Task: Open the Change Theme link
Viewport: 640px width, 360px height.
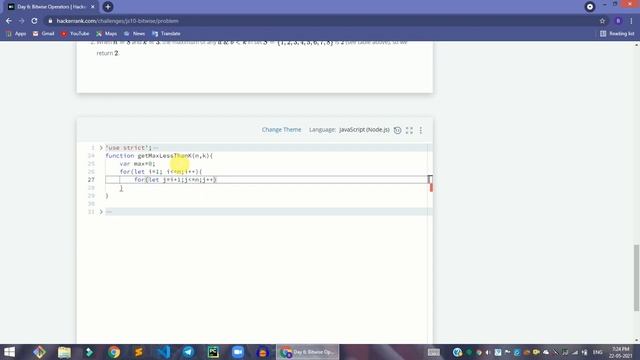Action: 281,129
